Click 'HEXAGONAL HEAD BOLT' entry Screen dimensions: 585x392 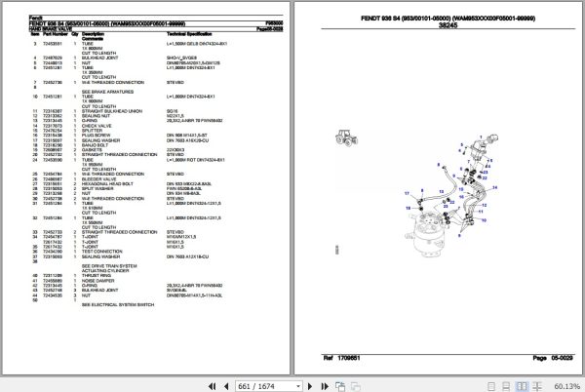click(107, 184)
